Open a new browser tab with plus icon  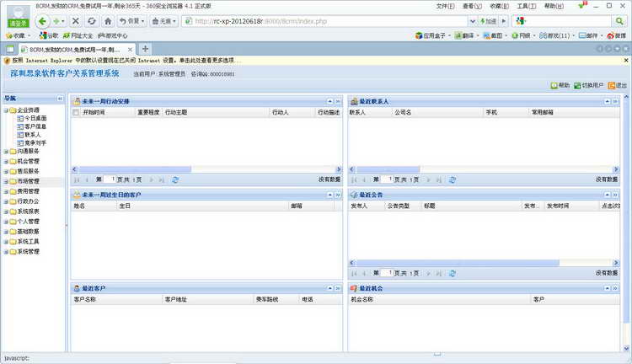145,49
